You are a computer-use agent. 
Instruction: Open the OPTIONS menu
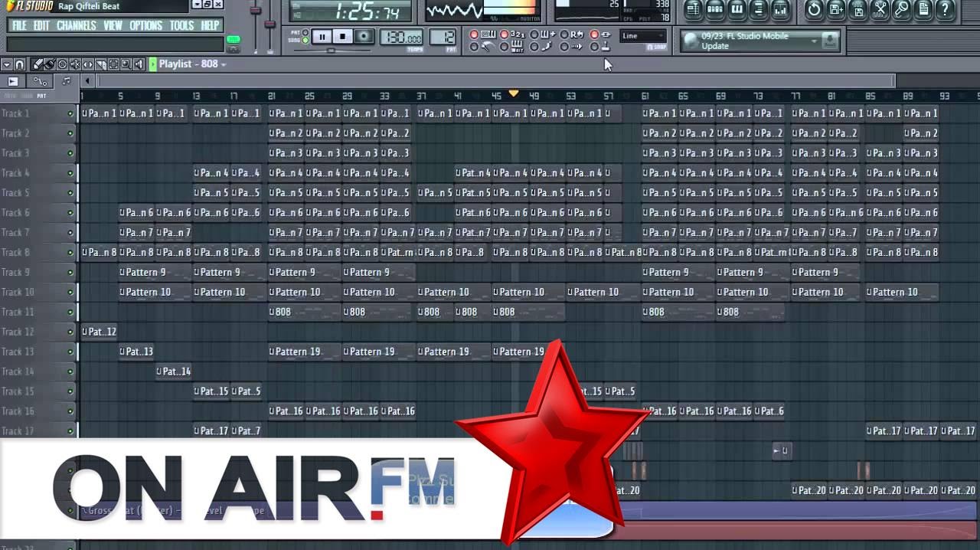145,25
